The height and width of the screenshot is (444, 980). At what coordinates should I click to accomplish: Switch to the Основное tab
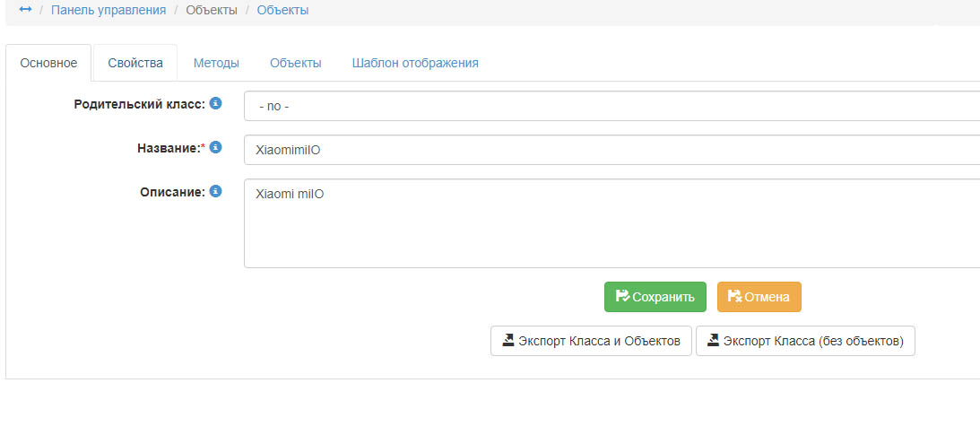(x=48, y=64)
